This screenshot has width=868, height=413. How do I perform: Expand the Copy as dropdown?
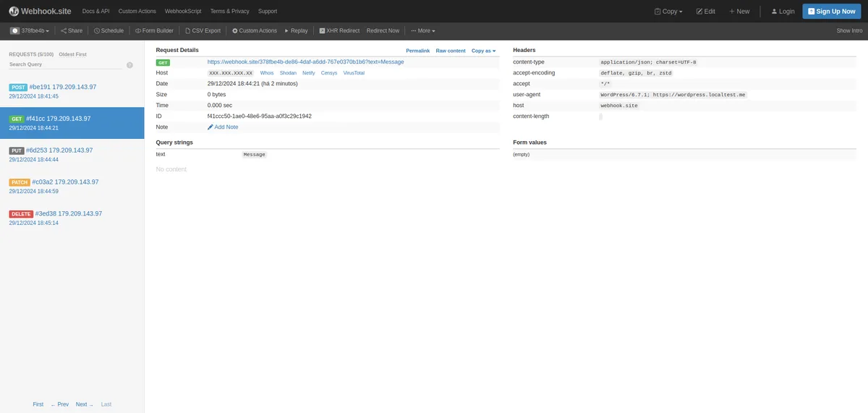point(483,51)
